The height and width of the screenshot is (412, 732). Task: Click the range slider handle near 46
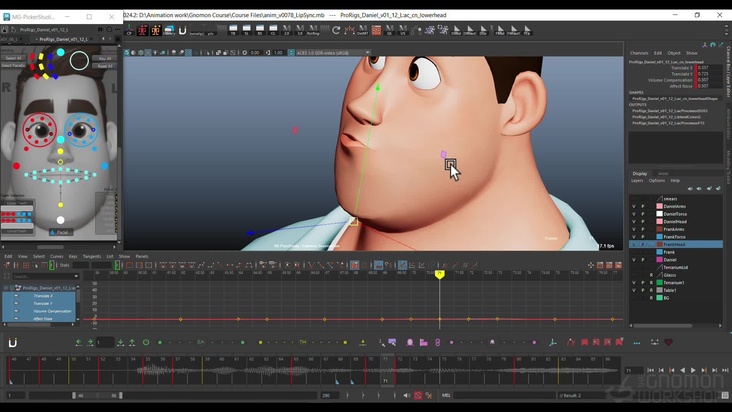[74, 395]
